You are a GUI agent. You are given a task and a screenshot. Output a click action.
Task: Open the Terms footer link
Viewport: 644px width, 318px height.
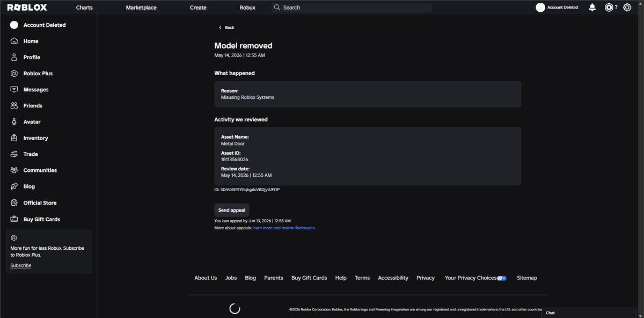362,278
